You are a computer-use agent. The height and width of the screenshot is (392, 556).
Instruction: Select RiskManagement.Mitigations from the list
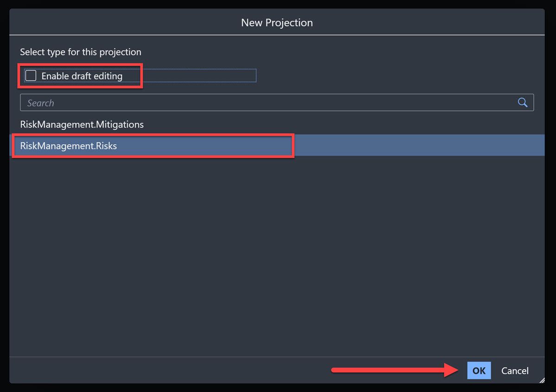point(82,124)
